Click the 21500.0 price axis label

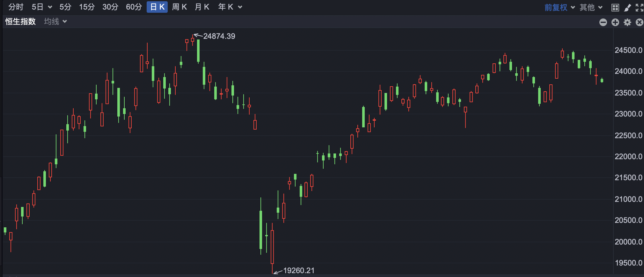(x=628, y=178)
